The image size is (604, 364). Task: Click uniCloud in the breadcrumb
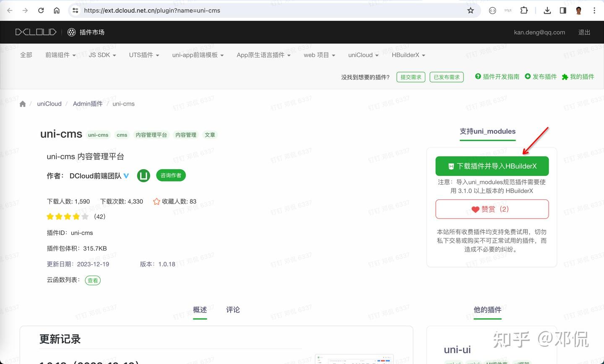pyautogui.click(x=49, y=104)
